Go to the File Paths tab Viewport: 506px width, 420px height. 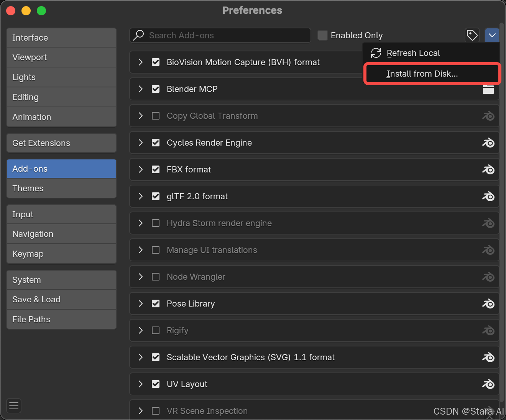(61, 319)
